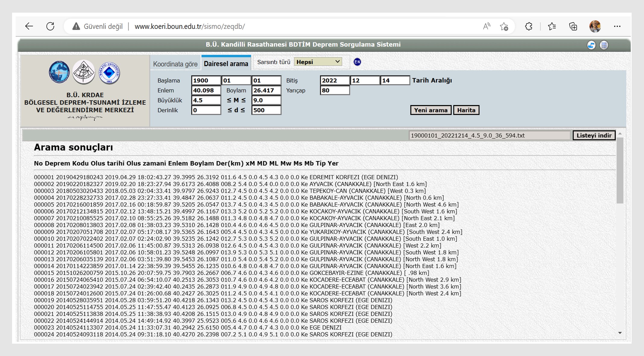Click the Harita button

466,110
